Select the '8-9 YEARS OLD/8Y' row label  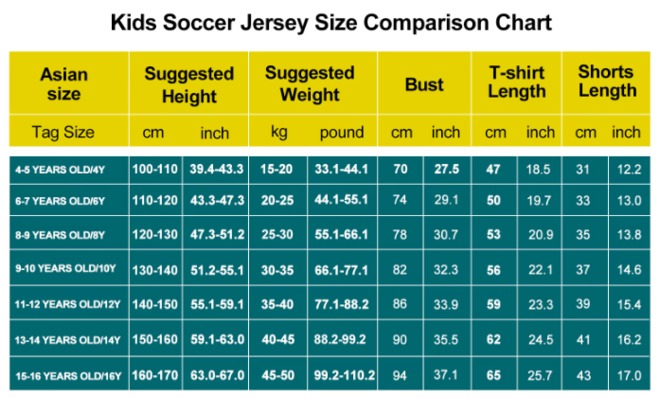point(60,235)
